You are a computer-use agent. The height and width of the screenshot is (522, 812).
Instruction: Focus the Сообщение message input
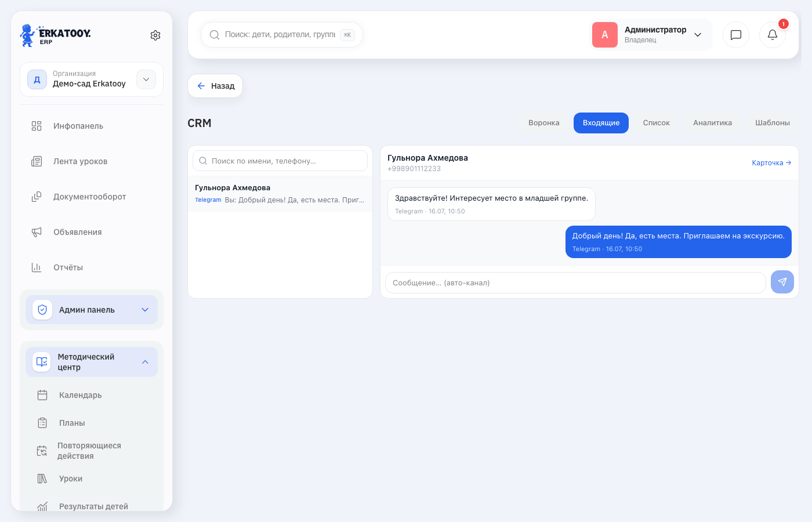575,282
